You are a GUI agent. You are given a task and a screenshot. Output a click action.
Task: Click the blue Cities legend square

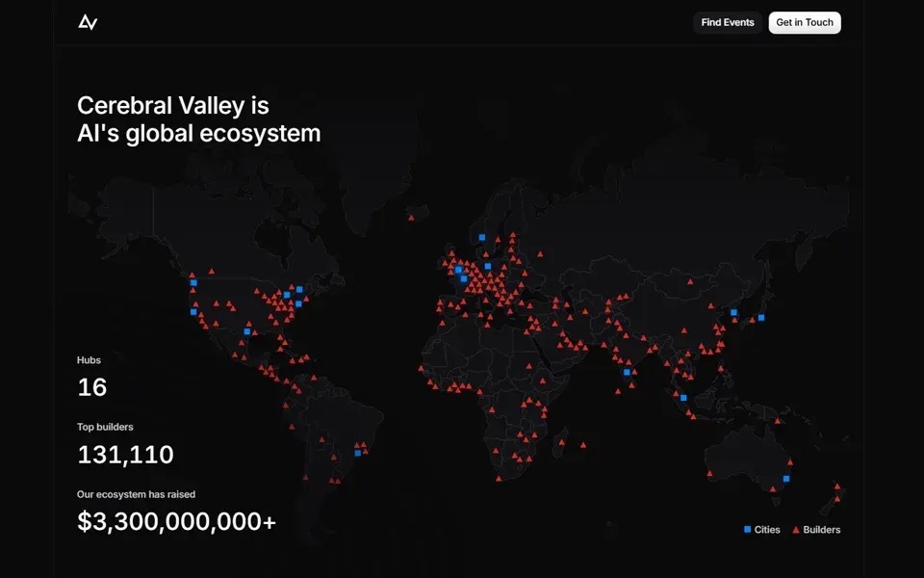click(747, 530)
